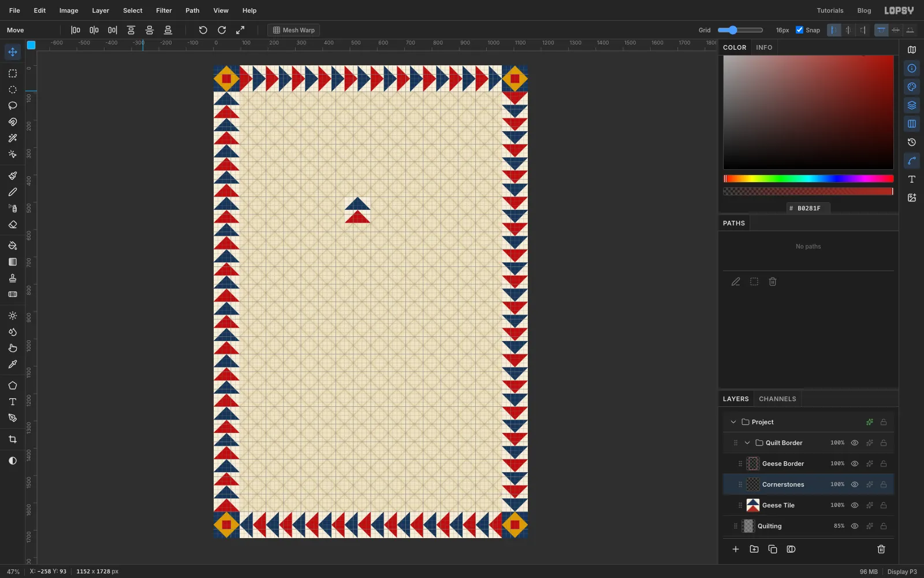Click the rainbow hue slider
924x578 pixels.
(x=808, y=179)
